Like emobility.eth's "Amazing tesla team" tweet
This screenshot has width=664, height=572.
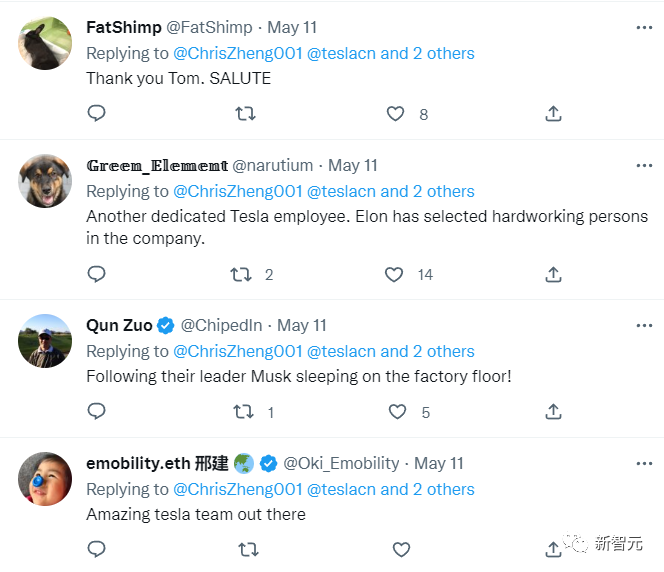click(401, 549)
